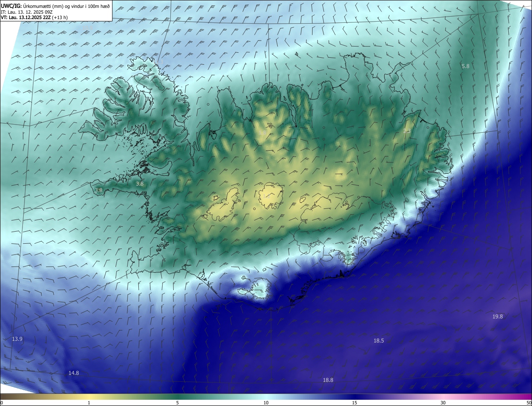Click the 18.8 value label on the map
532x406 pixels.
(x=328, y=380)
